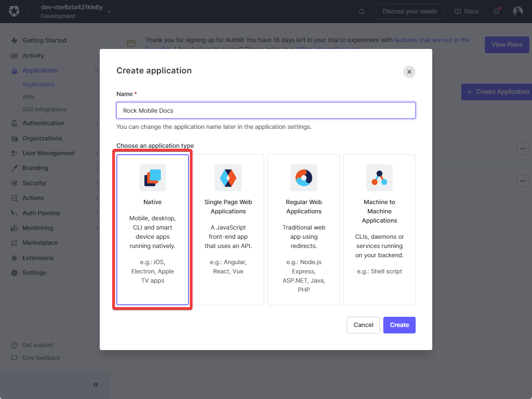The height and width of the screenshot is (399, 532).
Task: Click the Get support link
Action: click(38, 345)
